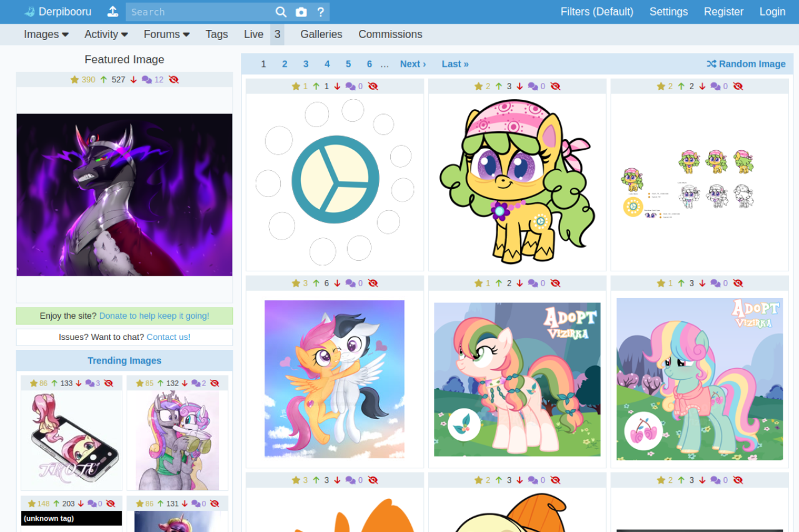Open the Activity dropdown
This screenshot has height=532, width=799.
105,34
